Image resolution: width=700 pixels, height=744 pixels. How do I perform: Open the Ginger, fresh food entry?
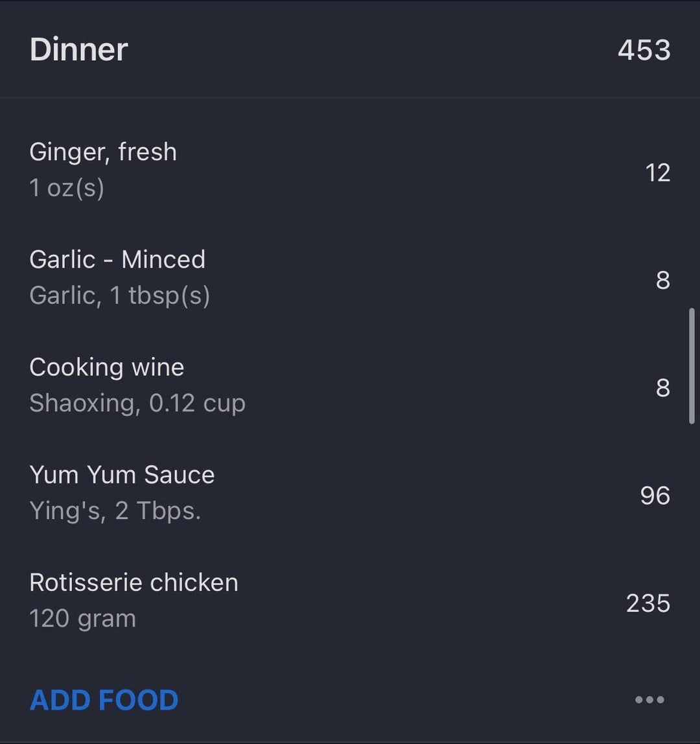click(103, 152)
